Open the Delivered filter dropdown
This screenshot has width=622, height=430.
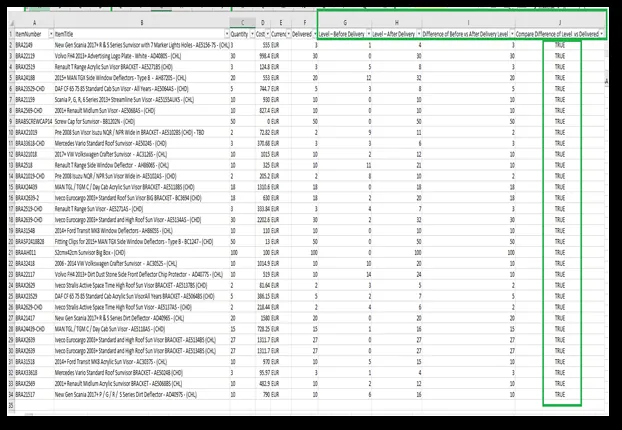pos(315,34)
